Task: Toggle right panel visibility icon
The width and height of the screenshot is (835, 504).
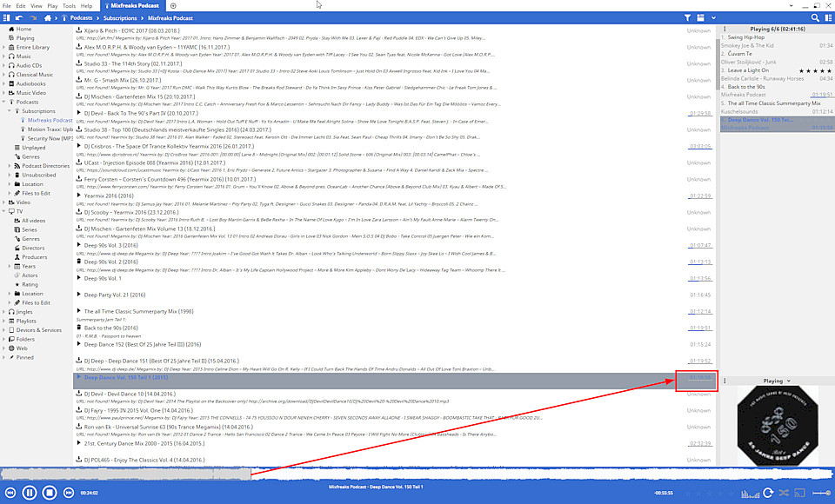Action: point(829,17)
